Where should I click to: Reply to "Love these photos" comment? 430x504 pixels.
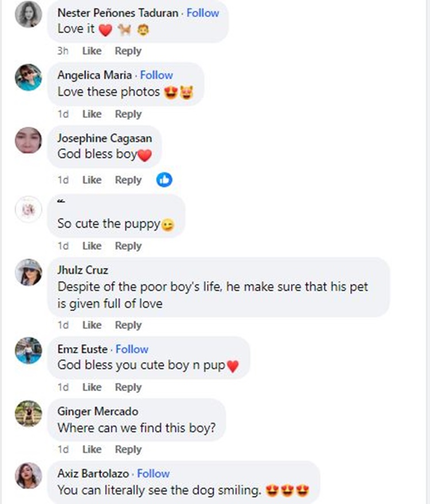point(128,114)
